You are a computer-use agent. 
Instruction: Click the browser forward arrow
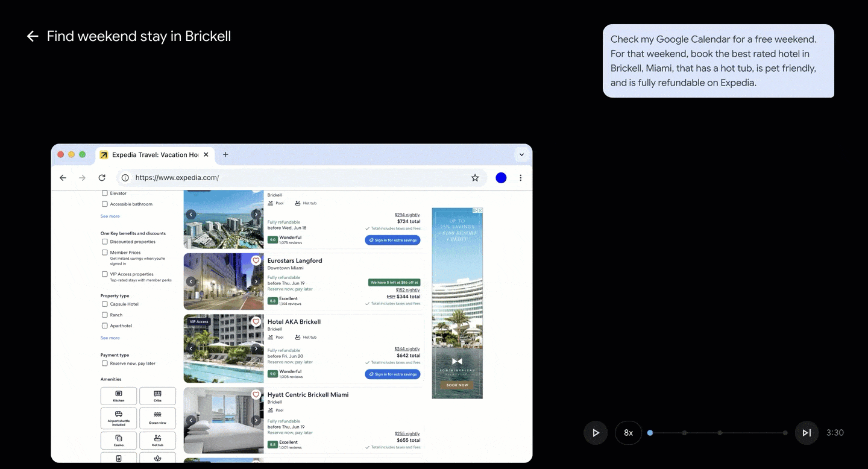83,178
